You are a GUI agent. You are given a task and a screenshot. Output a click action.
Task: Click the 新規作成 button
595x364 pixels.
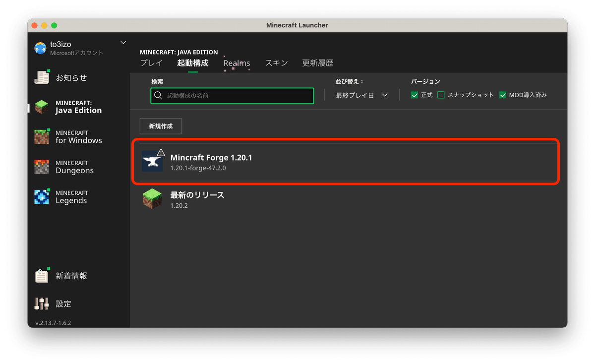161,126
